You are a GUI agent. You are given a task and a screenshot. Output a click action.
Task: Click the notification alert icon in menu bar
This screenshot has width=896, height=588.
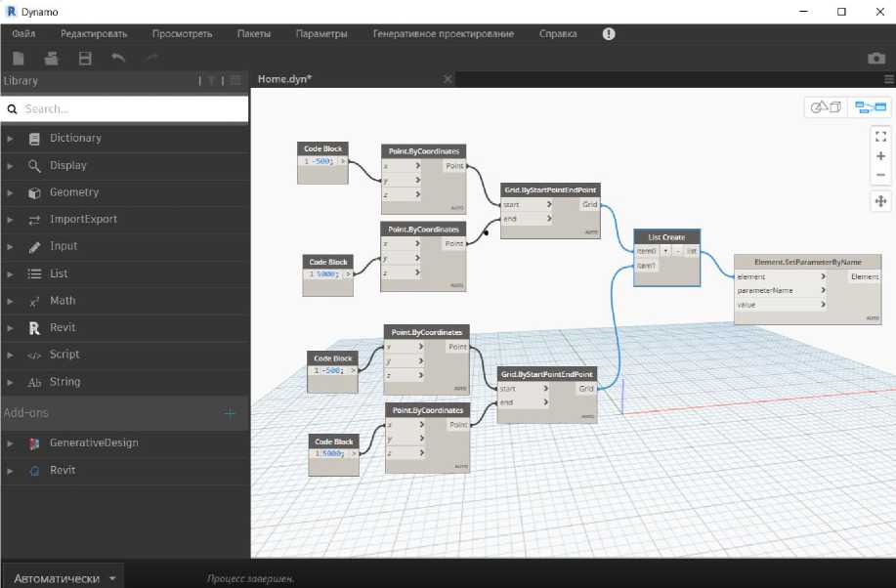pos(609,33)
